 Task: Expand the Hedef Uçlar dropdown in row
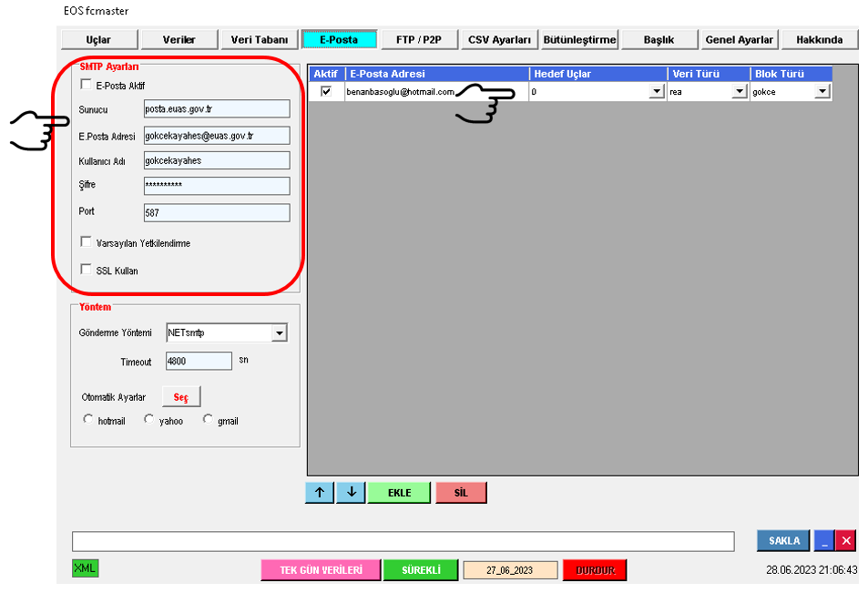[657, 91]
